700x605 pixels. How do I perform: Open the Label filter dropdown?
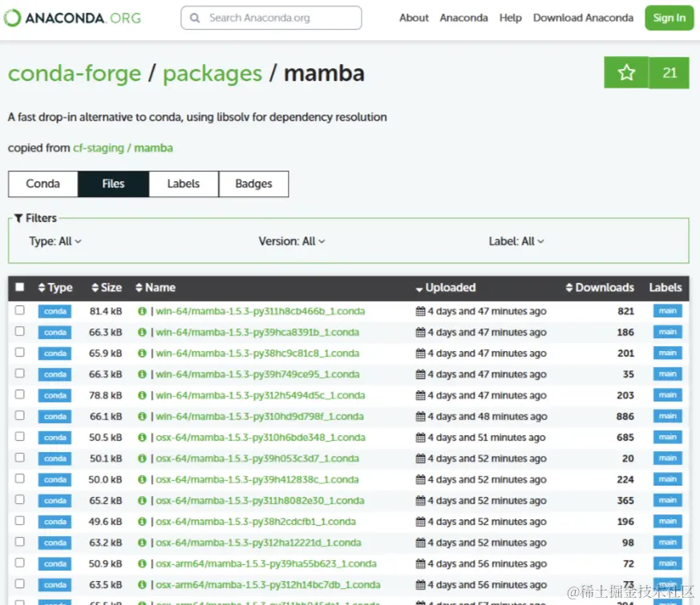pos(516,240)
